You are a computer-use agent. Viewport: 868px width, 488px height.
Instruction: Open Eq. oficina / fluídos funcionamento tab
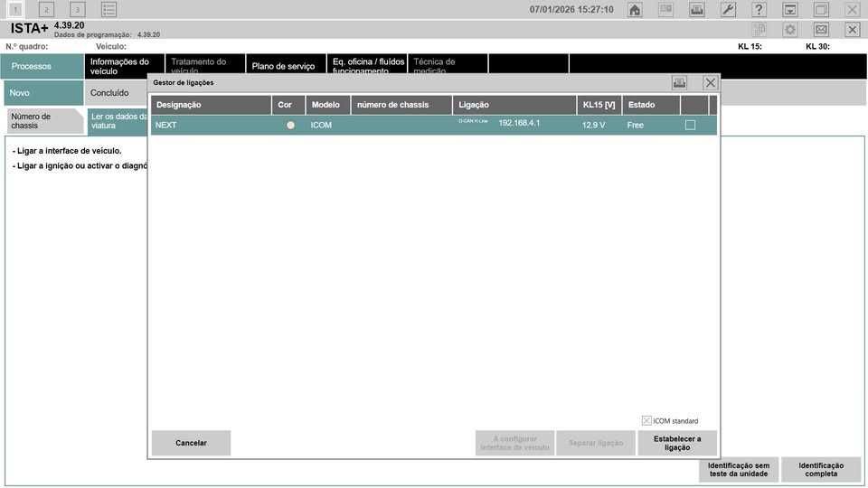click(366, 66)
